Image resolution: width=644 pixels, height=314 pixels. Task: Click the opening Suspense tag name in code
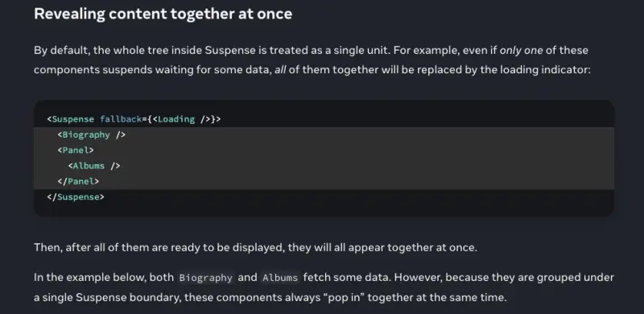73,119
